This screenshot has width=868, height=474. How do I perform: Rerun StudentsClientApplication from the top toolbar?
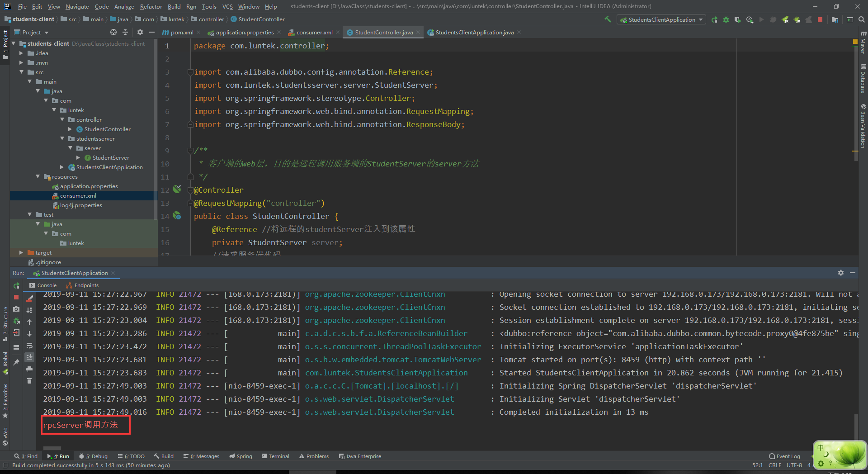tap(714, 19)
